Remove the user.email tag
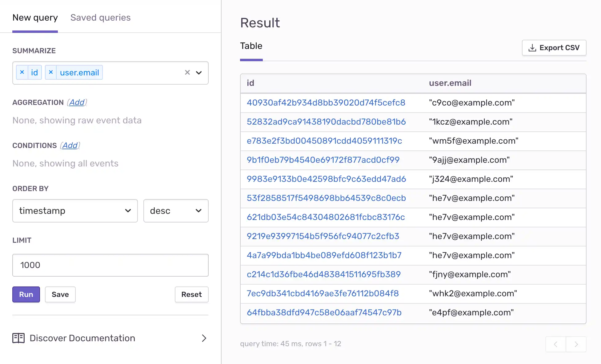Screen dimensions: 601x364 [x=51, y=72]
